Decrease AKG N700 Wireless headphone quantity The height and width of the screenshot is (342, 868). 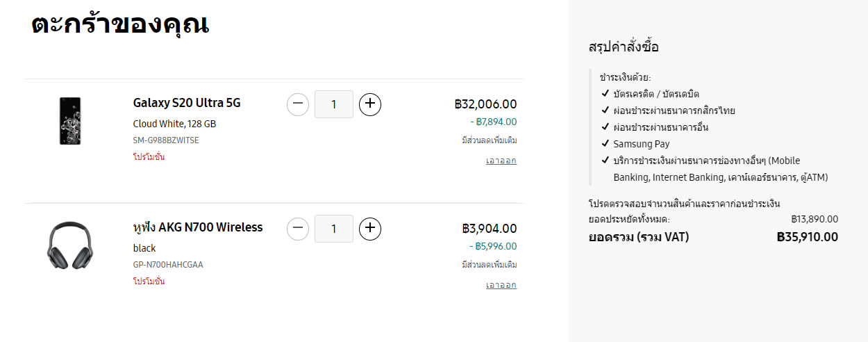click(298, 228)
